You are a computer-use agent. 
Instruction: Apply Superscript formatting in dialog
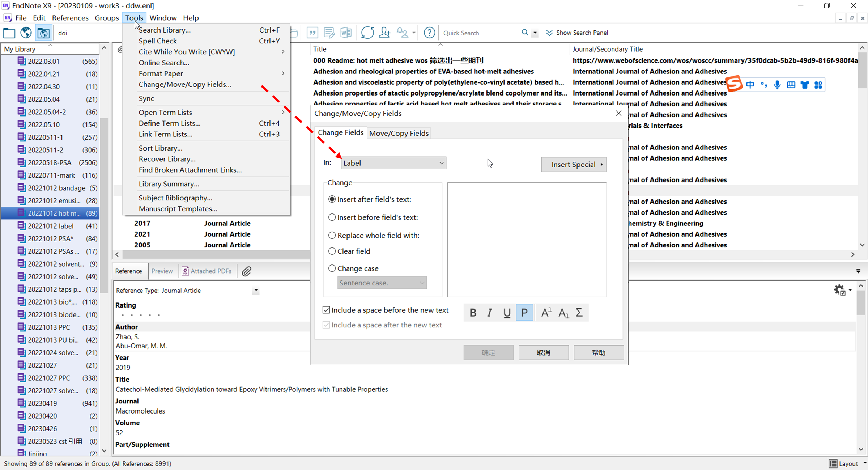pos(546,313)
